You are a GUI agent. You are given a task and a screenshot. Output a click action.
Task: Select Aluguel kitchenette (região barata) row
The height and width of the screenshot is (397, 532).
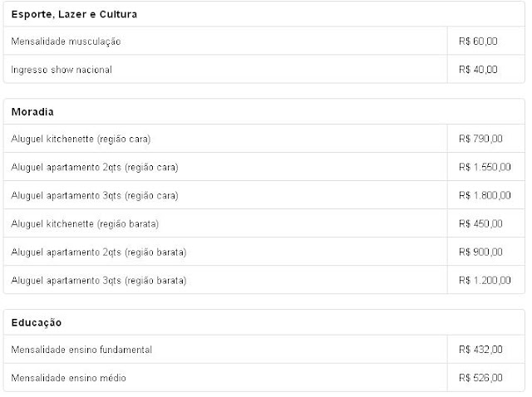pos(264,223)
